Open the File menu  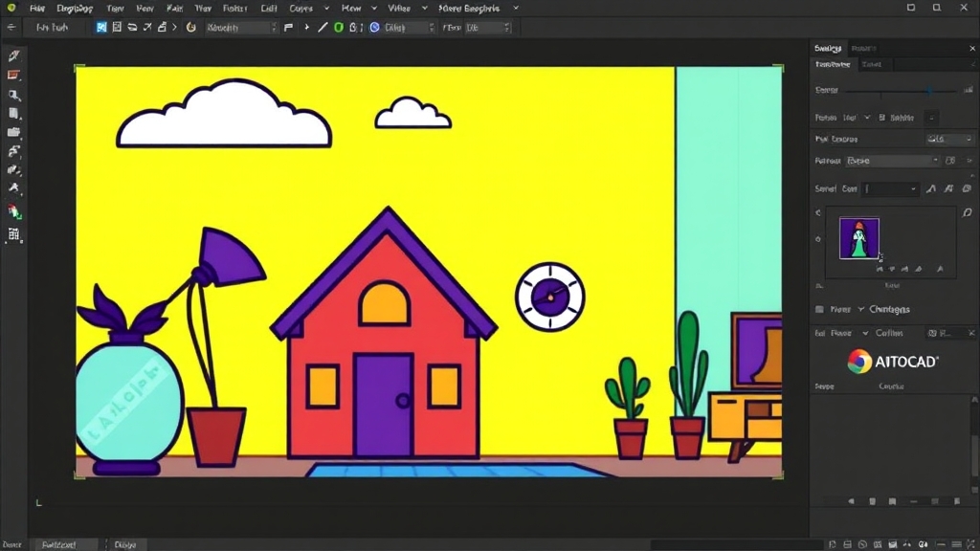[37, 8]
